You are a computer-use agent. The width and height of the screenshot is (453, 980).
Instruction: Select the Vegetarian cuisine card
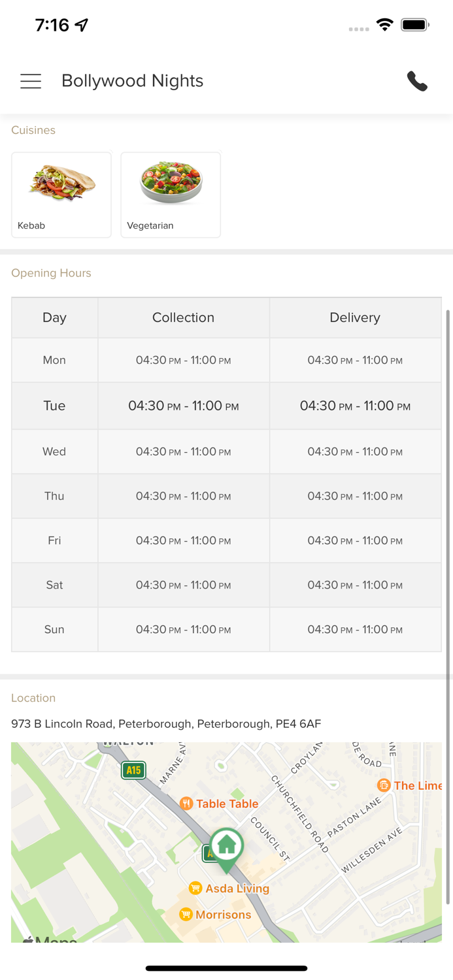171,195
